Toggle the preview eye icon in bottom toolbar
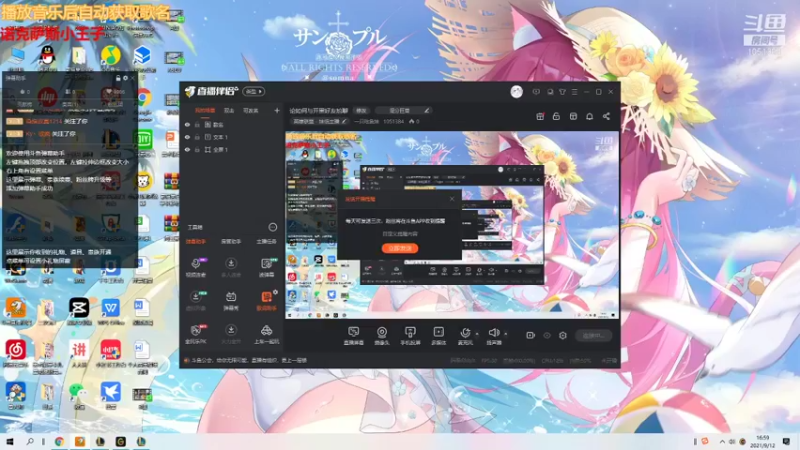 coord(547,335)
